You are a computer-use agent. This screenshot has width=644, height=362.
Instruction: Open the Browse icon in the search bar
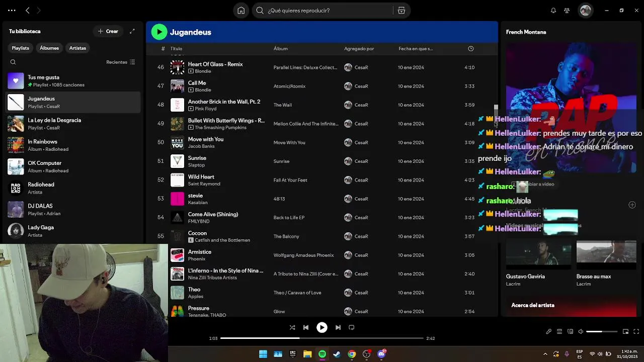pyautogui.click(x=401, y=11)
